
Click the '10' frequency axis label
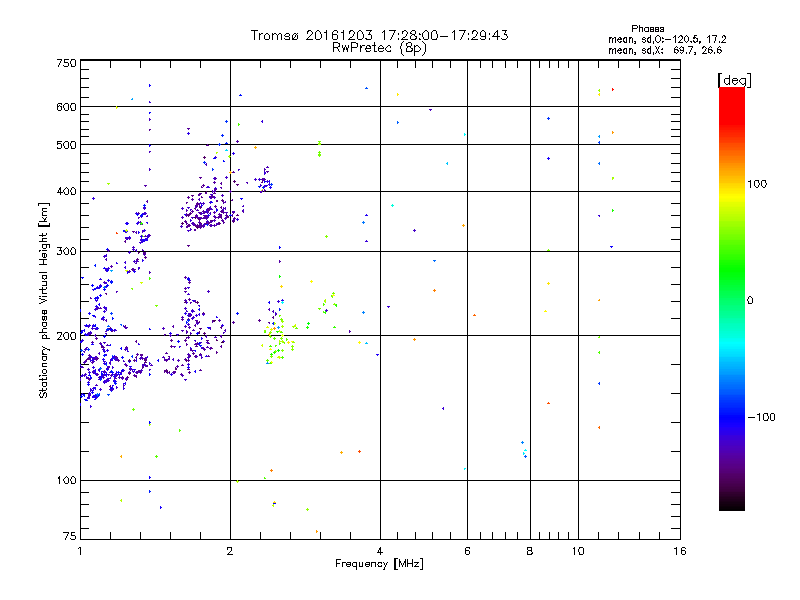[x=578, y=551]
